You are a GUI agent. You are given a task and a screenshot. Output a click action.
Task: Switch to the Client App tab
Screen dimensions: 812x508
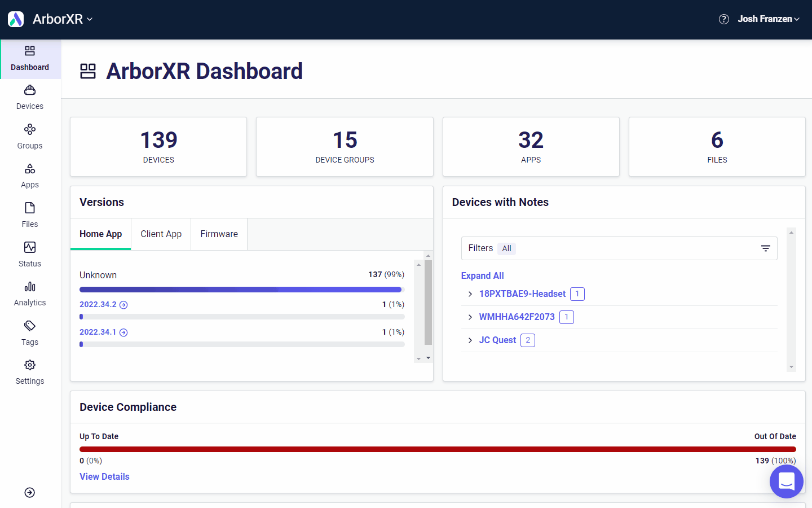point(161,234)
